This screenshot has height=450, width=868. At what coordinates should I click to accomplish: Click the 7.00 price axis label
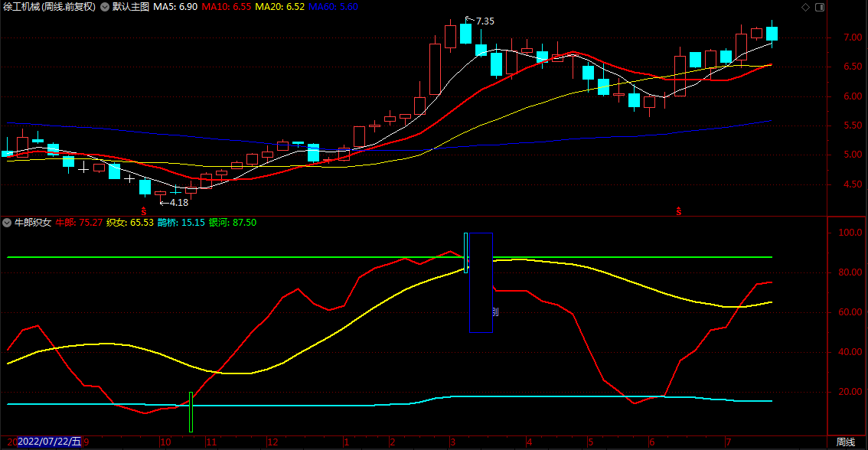853,37
